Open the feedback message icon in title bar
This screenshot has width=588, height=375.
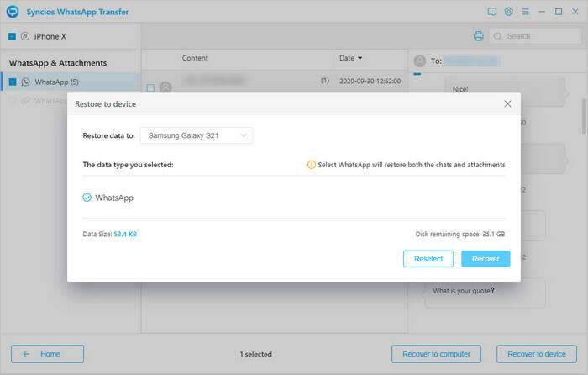coord(492,12)
